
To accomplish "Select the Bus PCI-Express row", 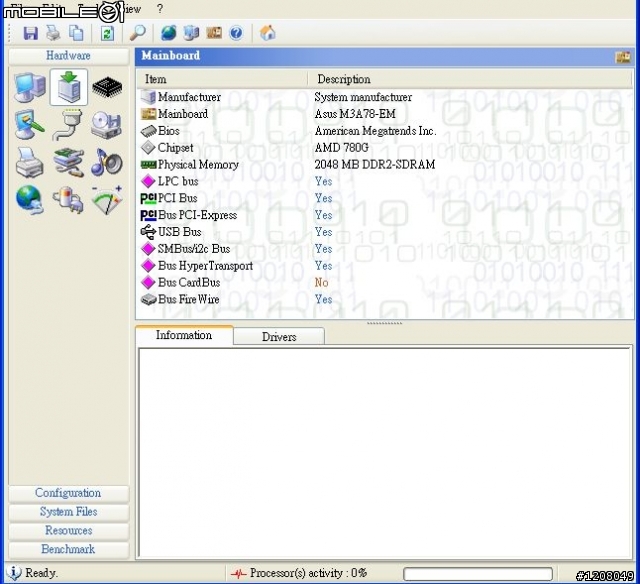I will 384,215.
